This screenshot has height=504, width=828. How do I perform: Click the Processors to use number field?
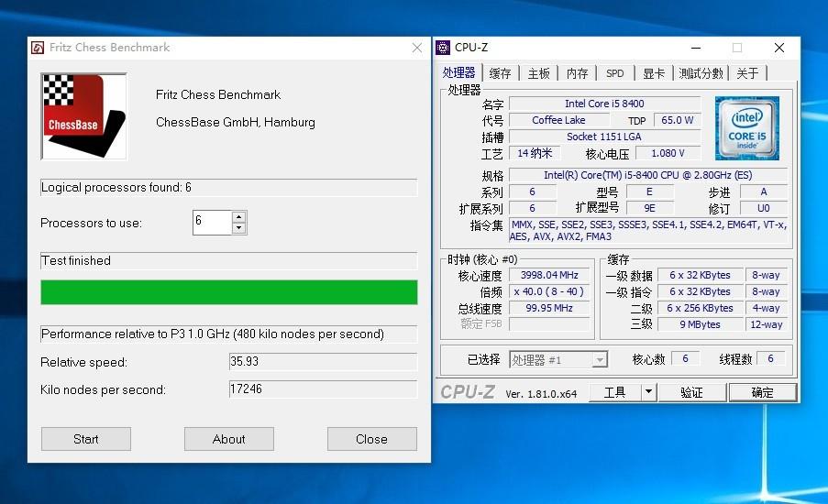coord(213,222)
